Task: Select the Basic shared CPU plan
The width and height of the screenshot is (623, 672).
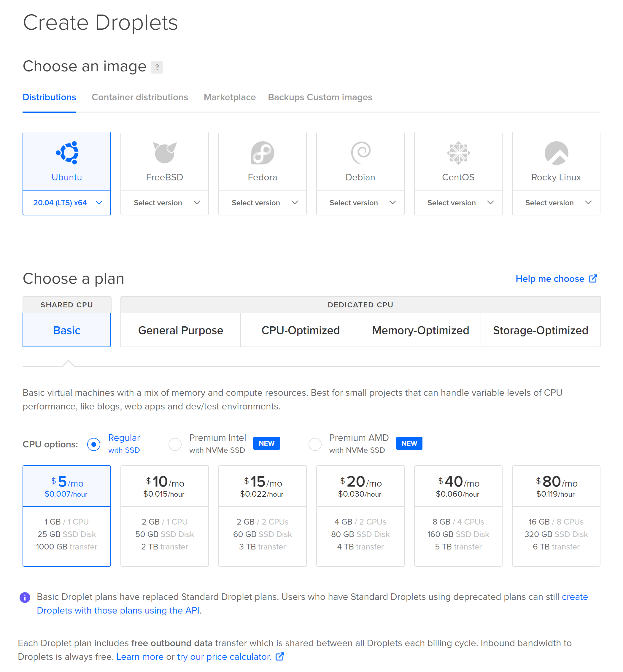Action: click(x=66, y=330)
